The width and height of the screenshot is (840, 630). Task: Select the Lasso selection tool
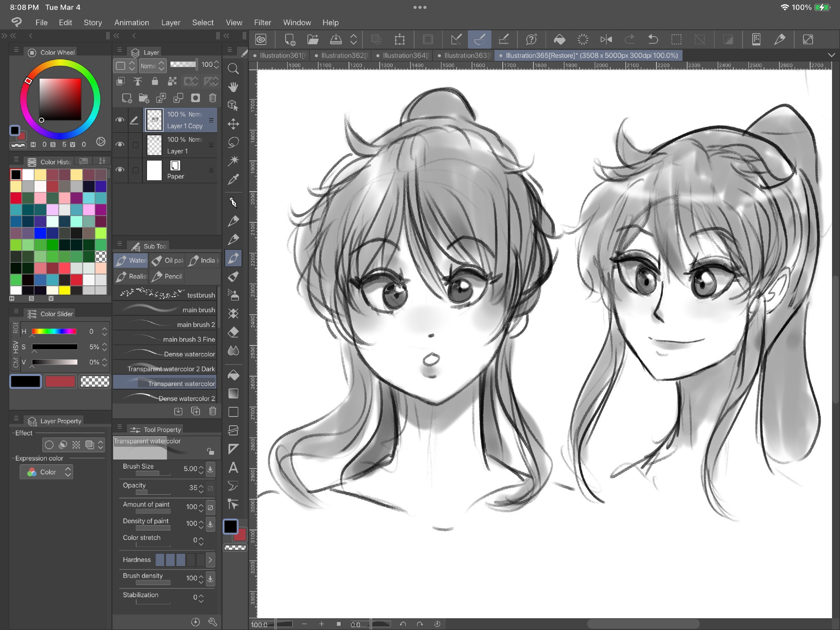pos(233,142)
